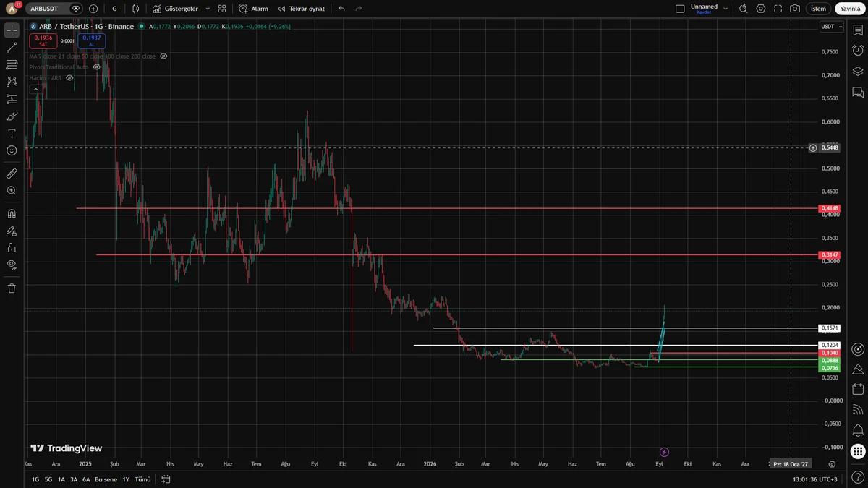Select the text annotation tool
The image size is (868, 488).
[x=12, y=134]
